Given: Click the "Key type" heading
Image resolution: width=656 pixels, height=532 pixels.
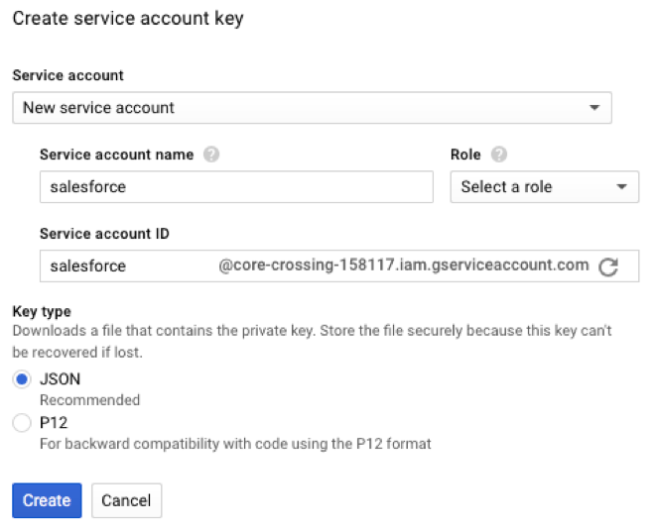Looking at the screenshot, I should click(x=41, y=311).
